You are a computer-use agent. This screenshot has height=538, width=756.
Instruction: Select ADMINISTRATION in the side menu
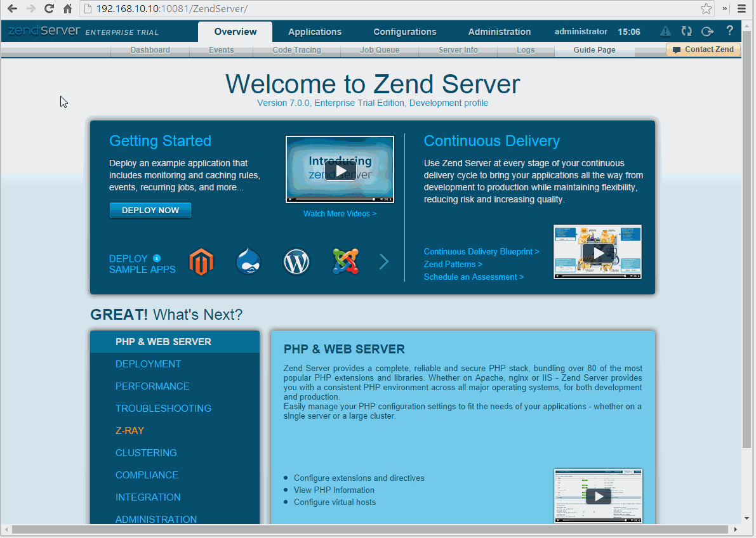[x=175, y=519]
